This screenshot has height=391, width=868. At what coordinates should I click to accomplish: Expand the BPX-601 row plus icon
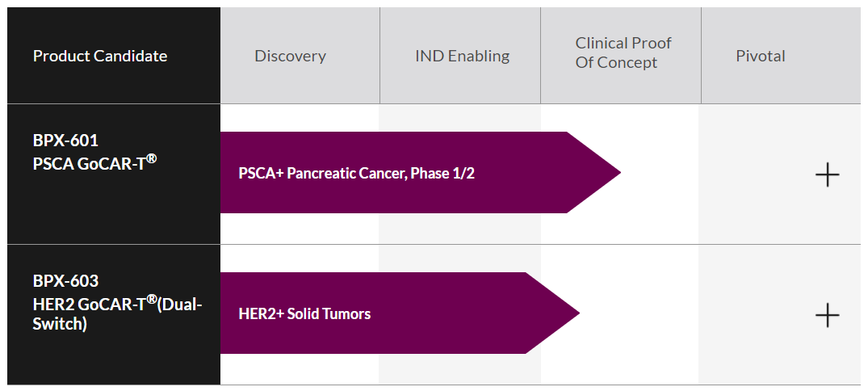coord(828,174)
